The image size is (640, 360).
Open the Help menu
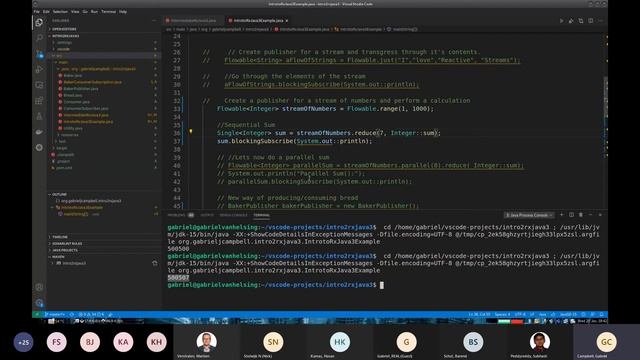(123, 12)
